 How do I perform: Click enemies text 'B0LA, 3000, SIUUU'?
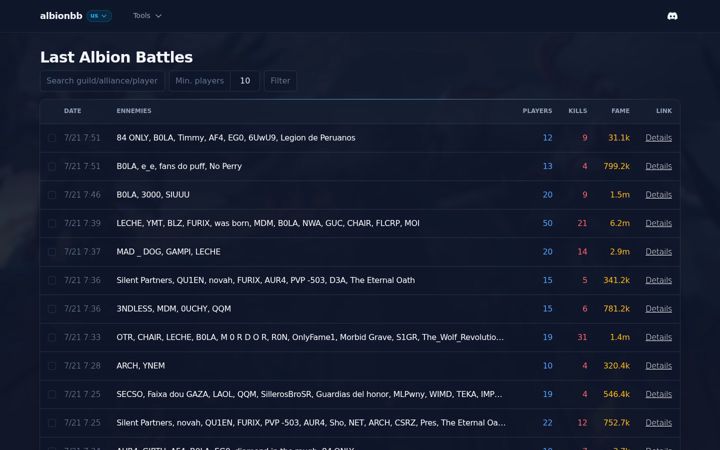[153, 195]
